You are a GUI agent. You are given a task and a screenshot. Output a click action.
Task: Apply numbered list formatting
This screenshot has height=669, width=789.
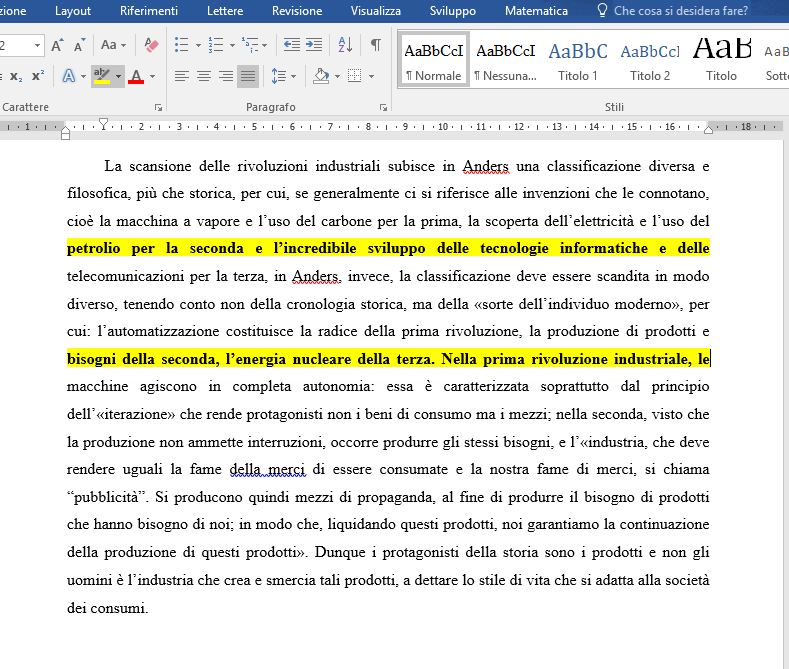(x=216, y=45)
